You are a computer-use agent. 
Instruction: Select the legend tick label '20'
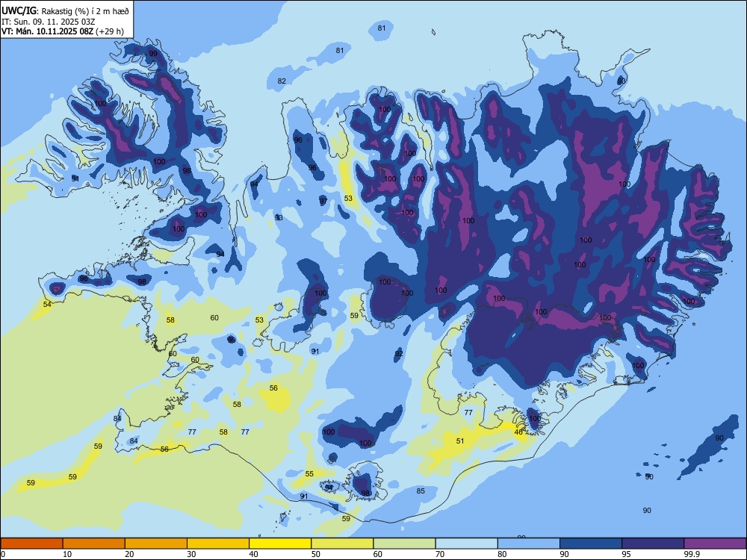click(x=129, y=554)
